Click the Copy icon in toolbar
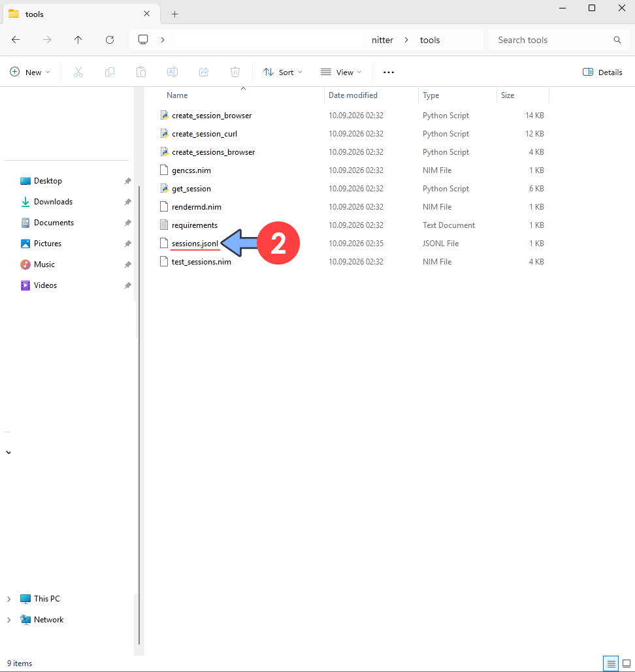The width and height of the screenshot is (635, 672). click(x=110, y=72)
